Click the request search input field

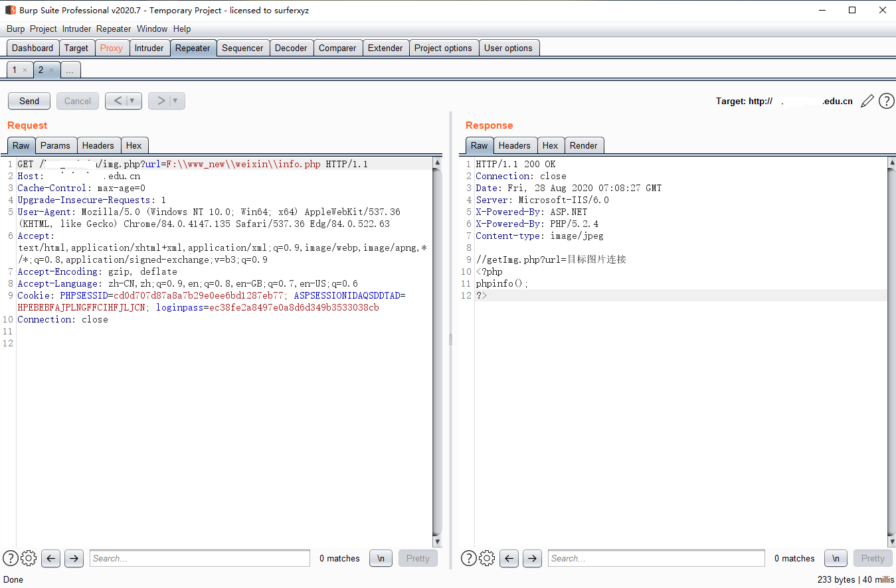[x=200, y=558]
